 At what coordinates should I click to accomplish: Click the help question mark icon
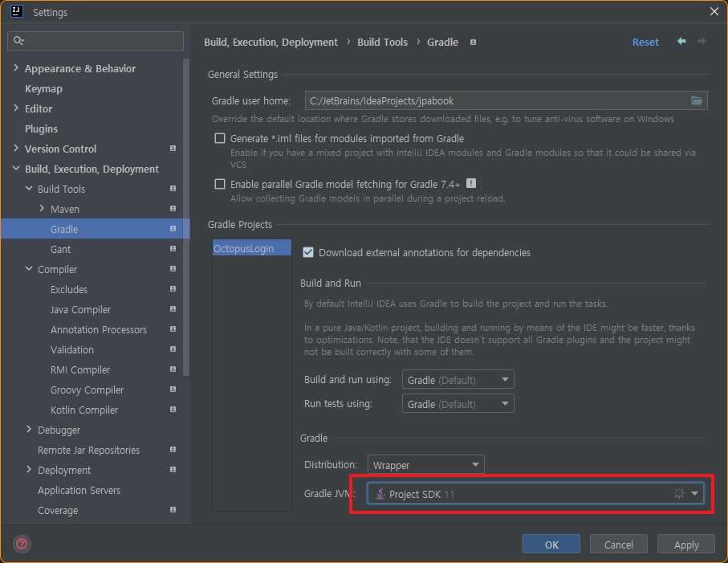tap(22, 544)
